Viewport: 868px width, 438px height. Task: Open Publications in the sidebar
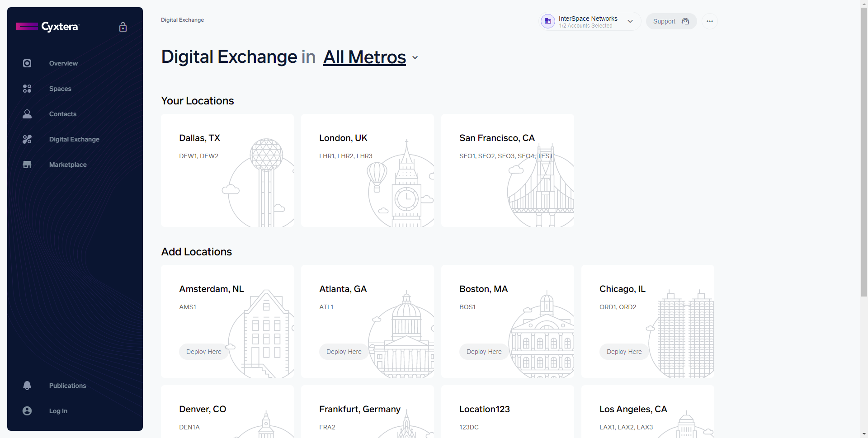coord(67,386)
